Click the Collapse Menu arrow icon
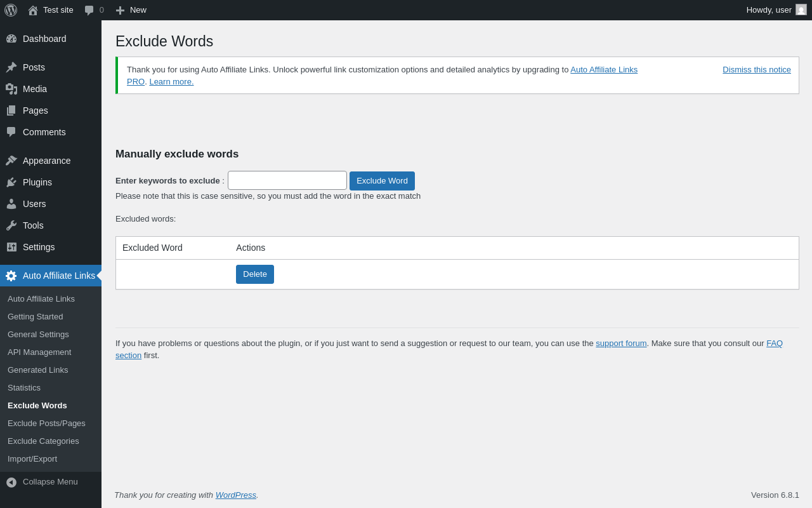The width and height of the screenshot is (812, 508). [11, 482]
